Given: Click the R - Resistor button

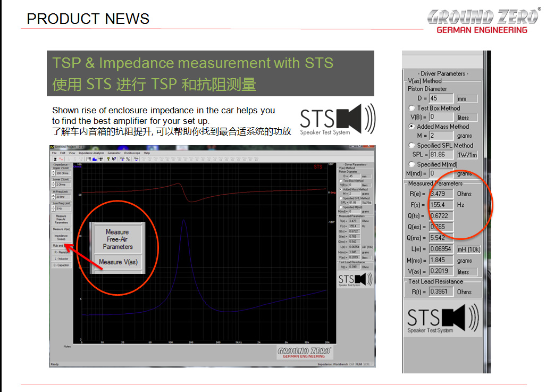Looking at the screenshot, I should click(61, 252).
